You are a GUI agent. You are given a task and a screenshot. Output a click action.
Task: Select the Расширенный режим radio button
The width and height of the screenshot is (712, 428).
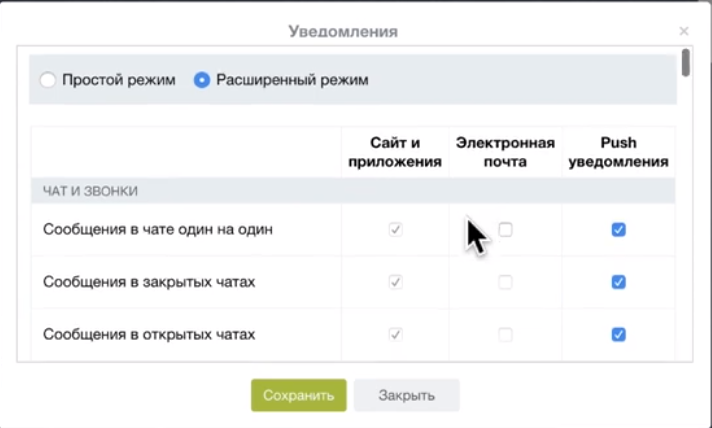point(202,80)
